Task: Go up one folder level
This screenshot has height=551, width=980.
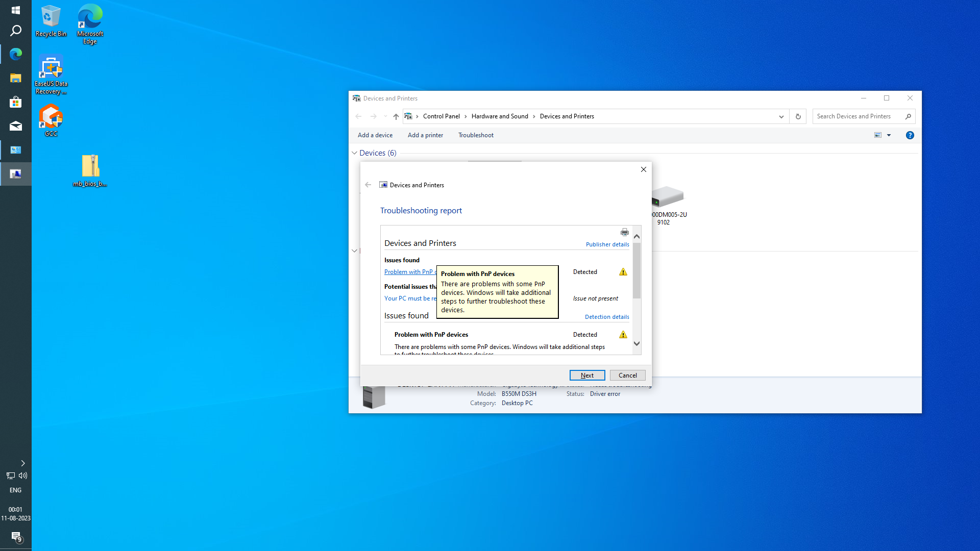Action: [396, 116]
